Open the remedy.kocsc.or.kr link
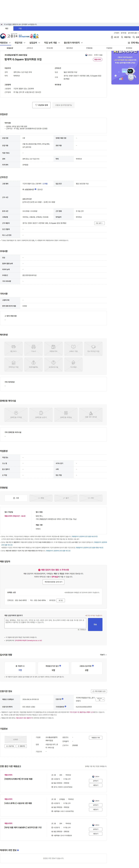The width and height of the screenshot is (139, 868). pyautogui.click(x=28, y=641)
